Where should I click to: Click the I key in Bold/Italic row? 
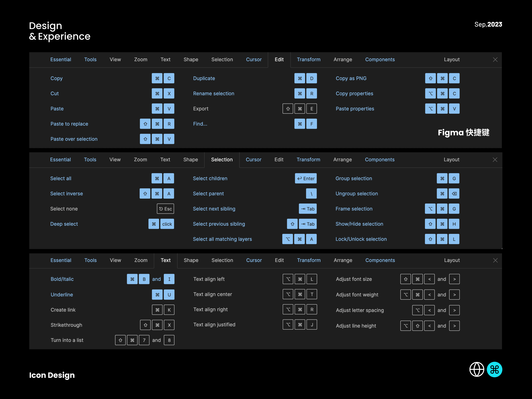point(169,279)
